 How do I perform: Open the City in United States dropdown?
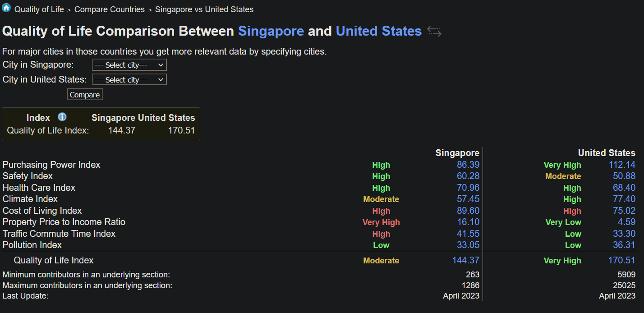[x=129, y=80]
